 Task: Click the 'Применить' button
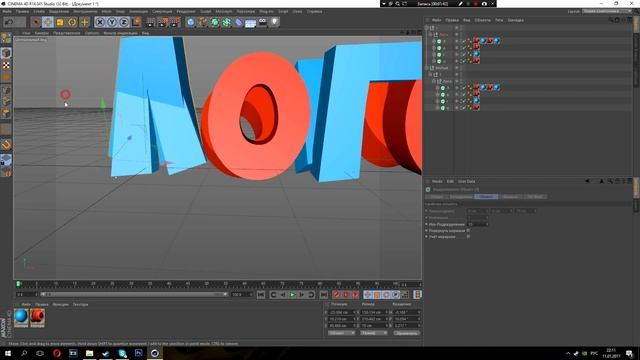click(407, 333)
